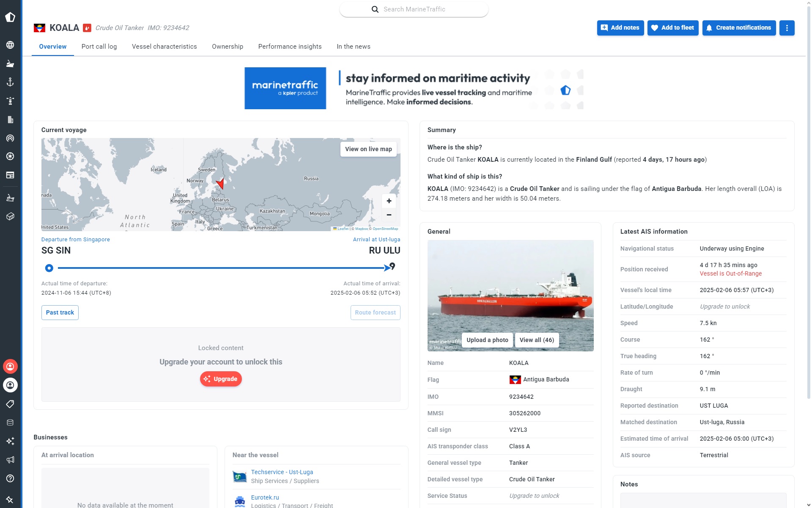Open the globe live map icon
812x508 pixels.
(10, 45)
